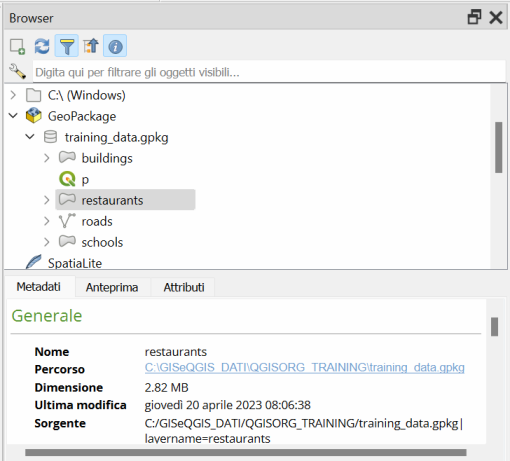510x461 pixels.
Task: Toggle the properties widget info button
Action: [x=115, y=46]
